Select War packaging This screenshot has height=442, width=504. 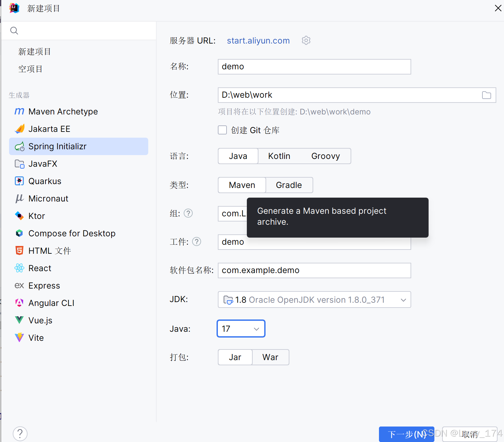tap(270, 357)
